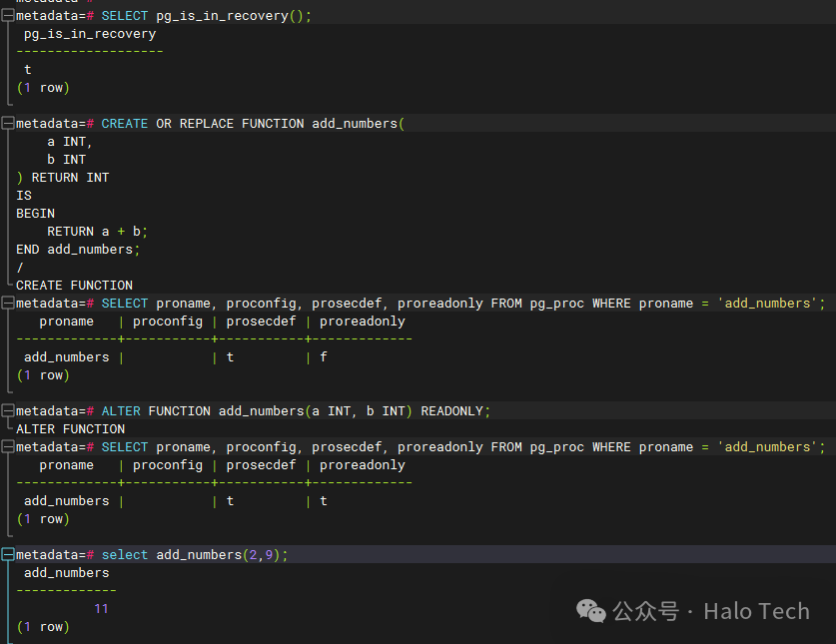Click the RETURN a + b statement
The width and height of the screenshot is (836, 644).
[x=97, y=232]
